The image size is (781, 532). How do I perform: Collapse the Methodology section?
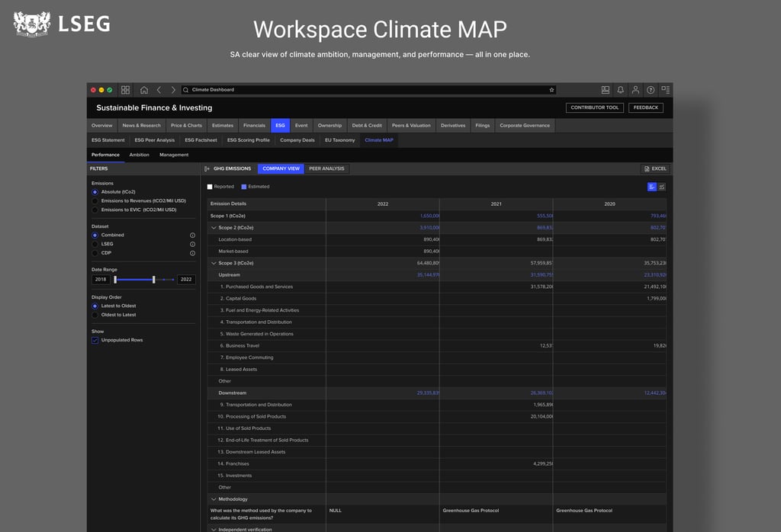coord(214,499)
